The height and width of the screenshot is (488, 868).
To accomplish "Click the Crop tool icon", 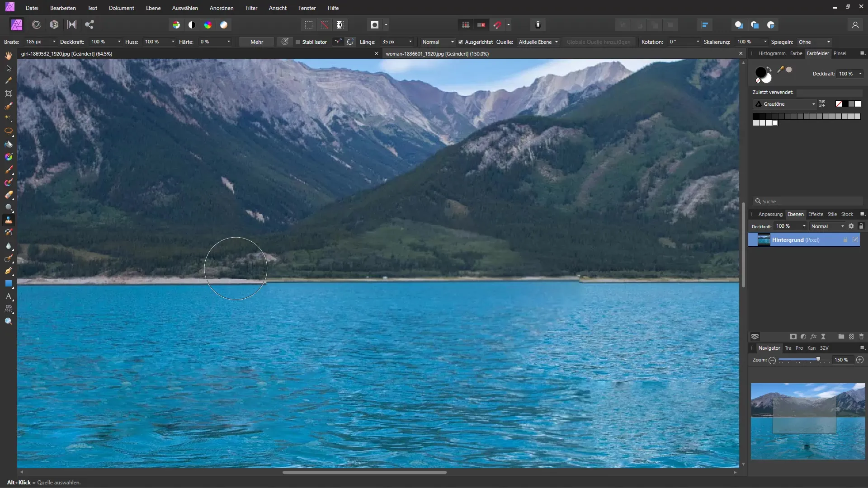I will pos(8,93).
